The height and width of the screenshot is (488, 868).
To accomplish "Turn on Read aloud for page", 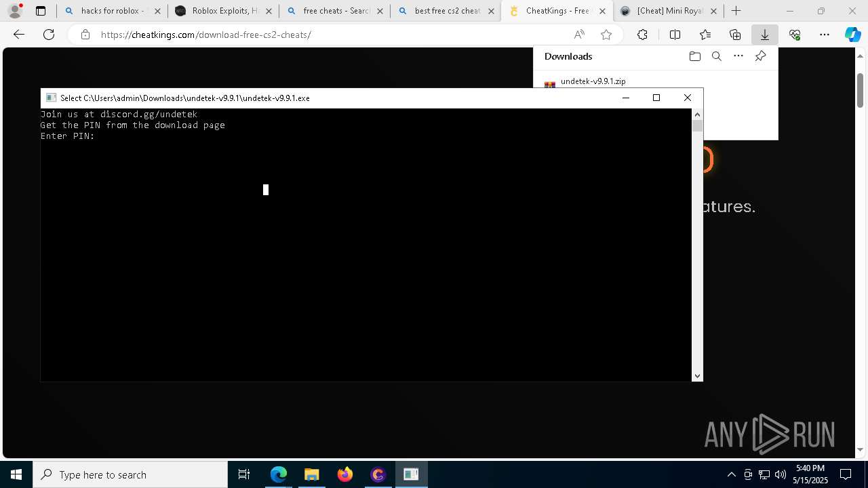I will coord(579,35).
